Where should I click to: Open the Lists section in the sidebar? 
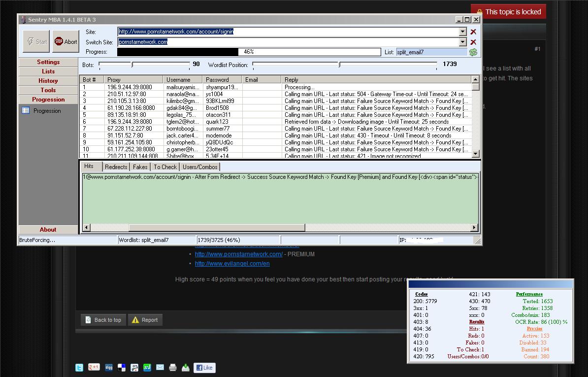[48, 71]
